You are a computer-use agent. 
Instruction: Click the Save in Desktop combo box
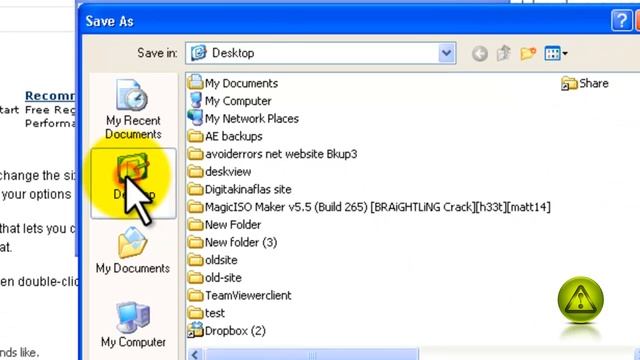pyautogui.click(x=320, y=53)
